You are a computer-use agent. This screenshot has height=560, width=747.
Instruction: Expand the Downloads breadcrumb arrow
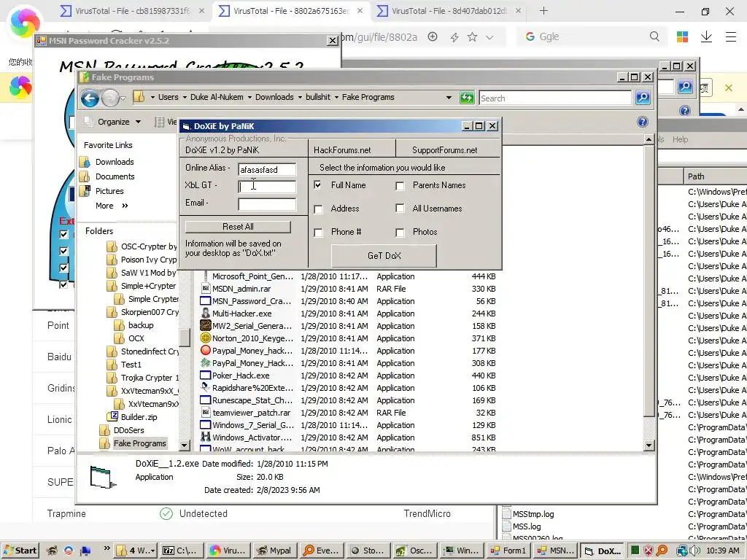click(300, 97)
